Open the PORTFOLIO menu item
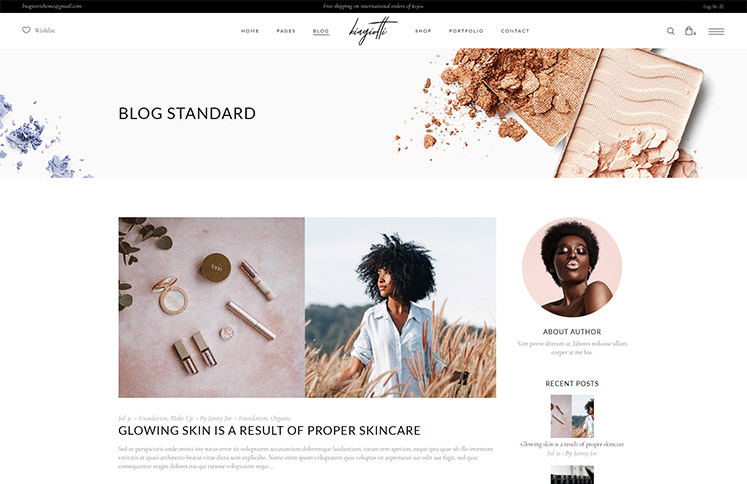This screenshot has width=747, height=484. pos(466,31)
